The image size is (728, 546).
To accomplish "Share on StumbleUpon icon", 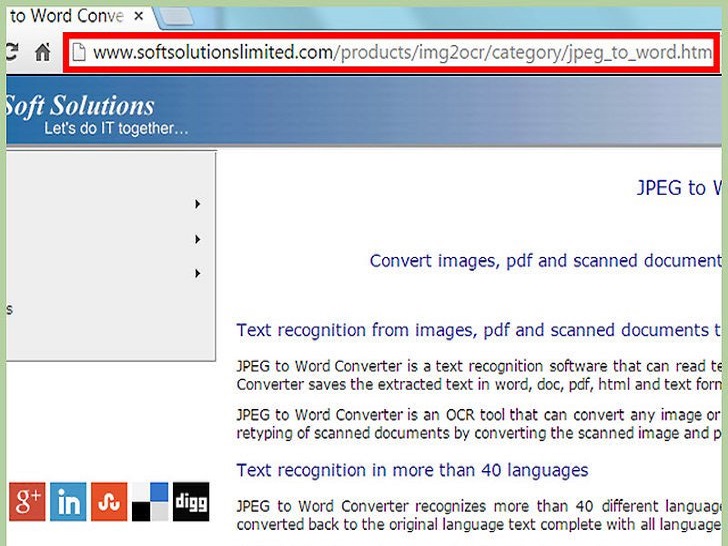I will click(x=109, y=501).
